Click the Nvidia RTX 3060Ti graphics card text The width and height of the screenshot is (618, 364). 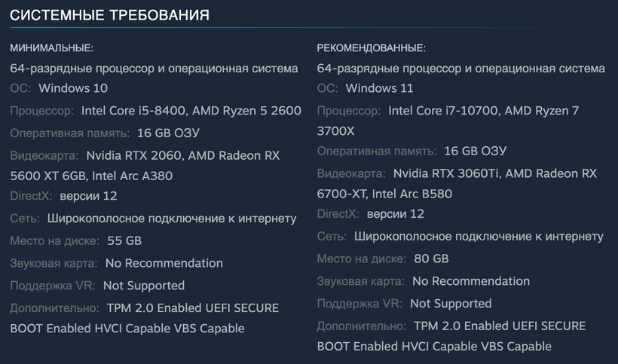pyautogui.click(x=444, y=173)
